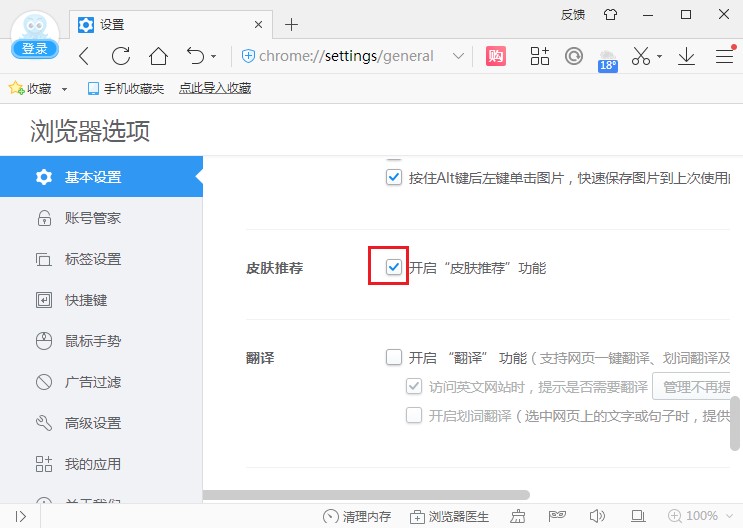
Task: Click the 管理不再提 button
Action: [691, 387]
